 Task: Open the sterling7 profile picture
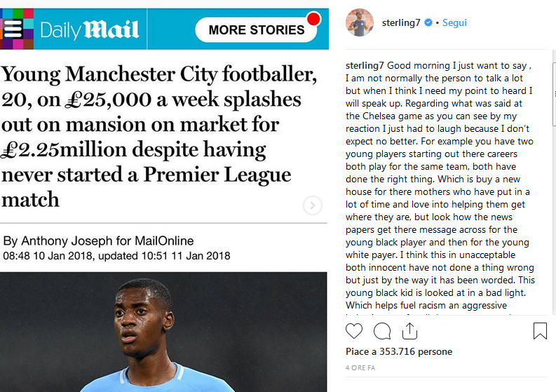pos(360,22)
